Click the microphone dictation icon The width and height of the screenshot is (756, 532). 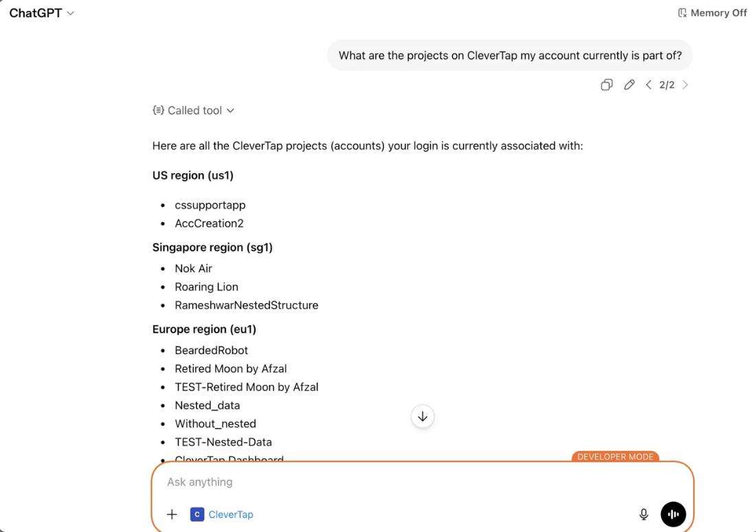(x=644, y=515)
